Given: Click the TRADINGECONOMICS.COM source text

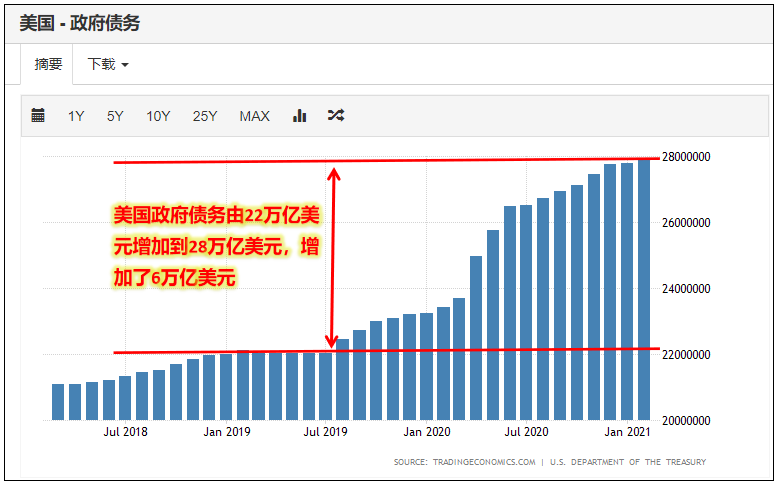Looking at the screenshot, I should click(x=484, y=462).
